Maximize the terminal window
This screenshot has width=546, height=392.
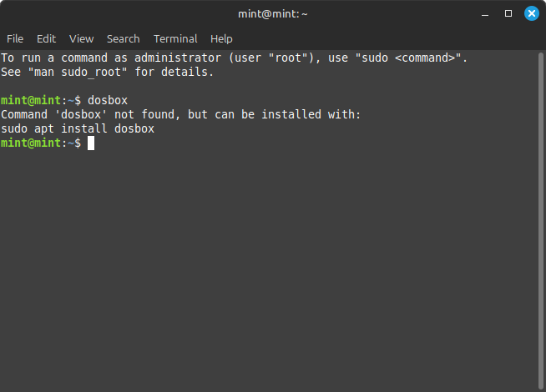pos(508,13)
